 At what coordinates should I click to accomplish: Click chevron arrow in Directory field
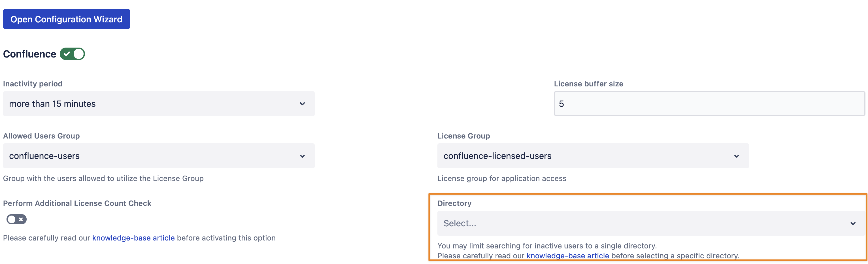[x=852, y=223]
